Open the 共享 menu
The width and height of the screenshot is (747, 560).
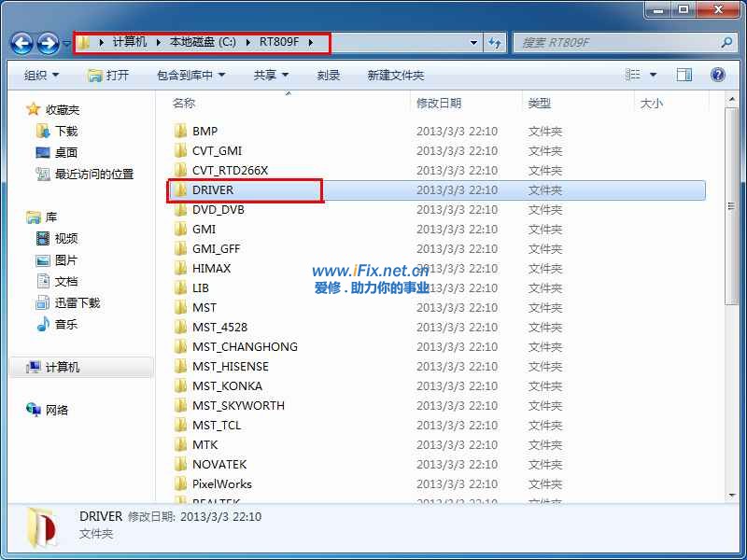click(271, 75)
